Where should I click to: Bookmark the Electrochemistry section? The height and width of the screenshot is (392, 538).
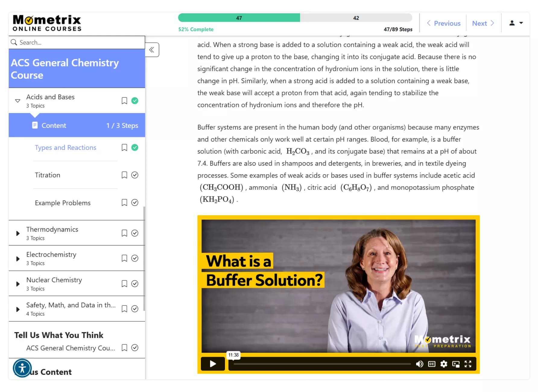point(124,258)
